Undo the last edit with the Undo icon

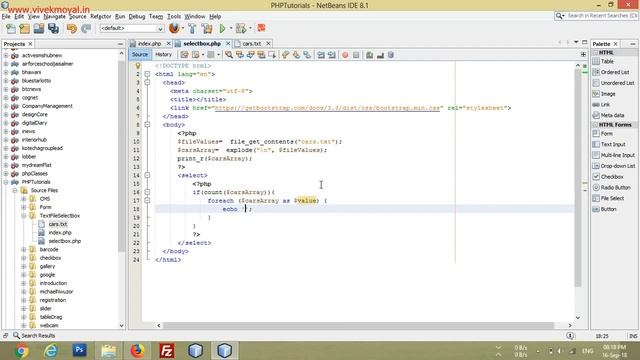72,28
